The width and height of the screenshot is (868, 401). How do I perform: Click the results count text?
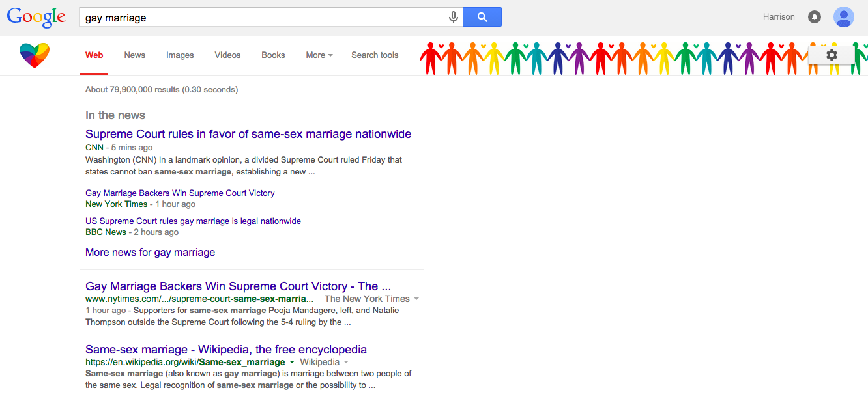(x=162, y=90)
